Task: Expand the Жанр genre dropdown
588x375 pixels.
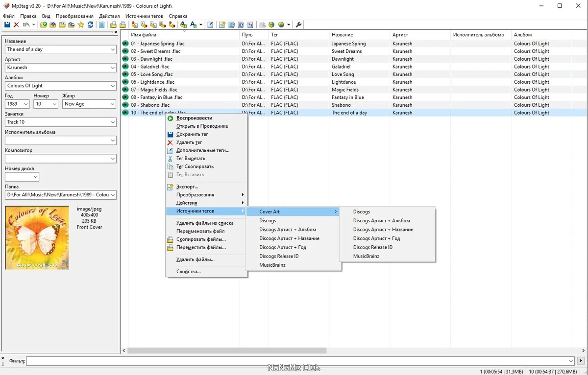Action: 113,104
